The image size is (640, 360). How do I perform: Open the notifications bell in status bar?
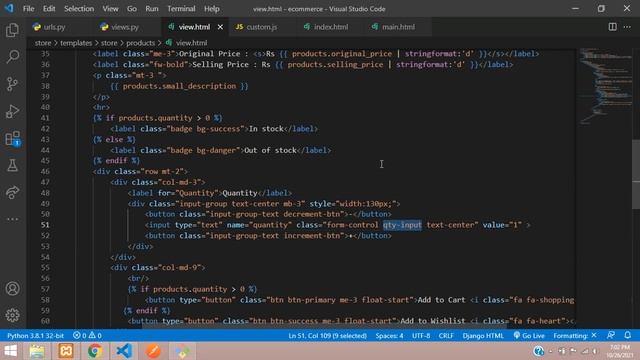click(x=627, y=335)
